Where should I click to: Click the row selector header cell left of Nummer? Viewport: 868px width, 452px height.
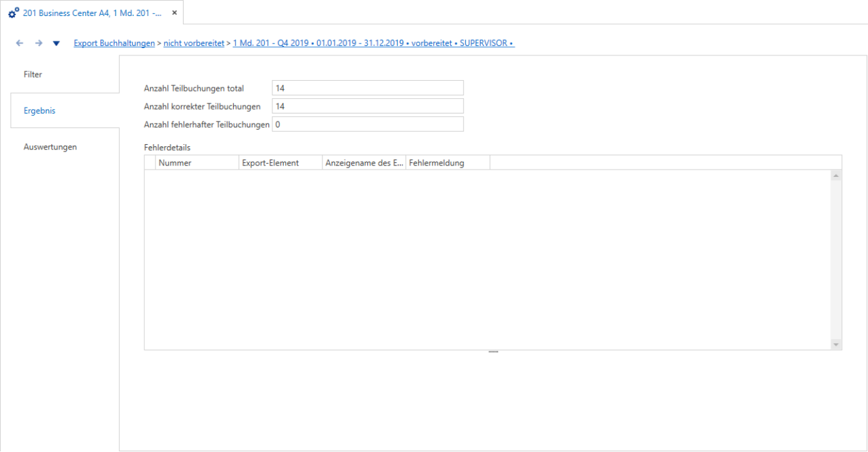(150, 163)
